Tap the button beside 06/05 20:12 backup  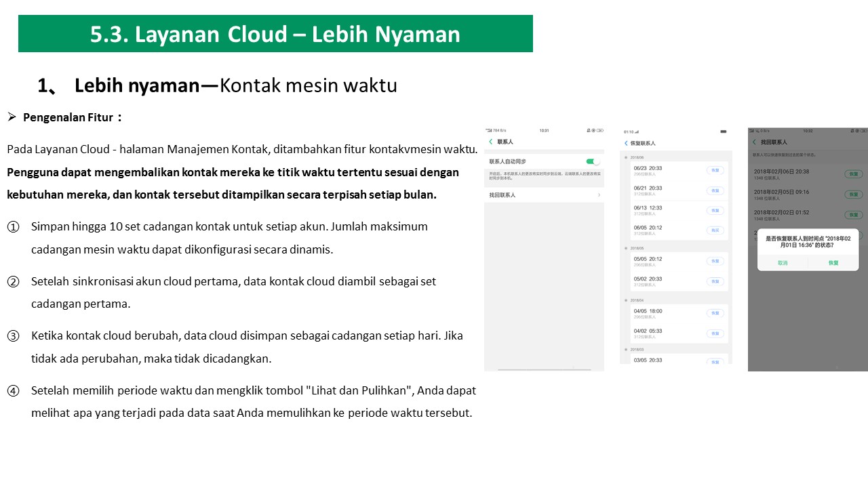tap(714, 230)
